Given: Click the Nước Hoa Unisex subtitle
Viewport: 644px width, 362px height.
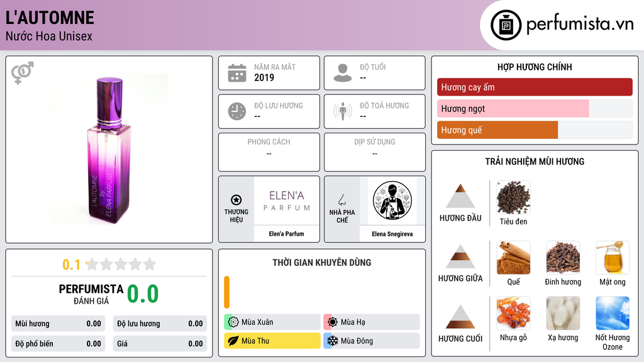Looking at the screenshot, I should [x=49, y=36].
